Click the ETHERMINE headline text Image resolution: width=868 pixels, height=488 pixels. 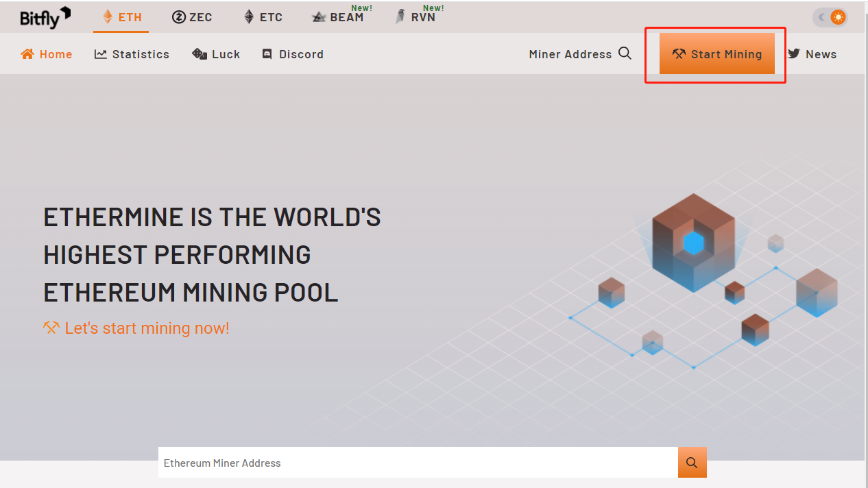click(212, 255)
